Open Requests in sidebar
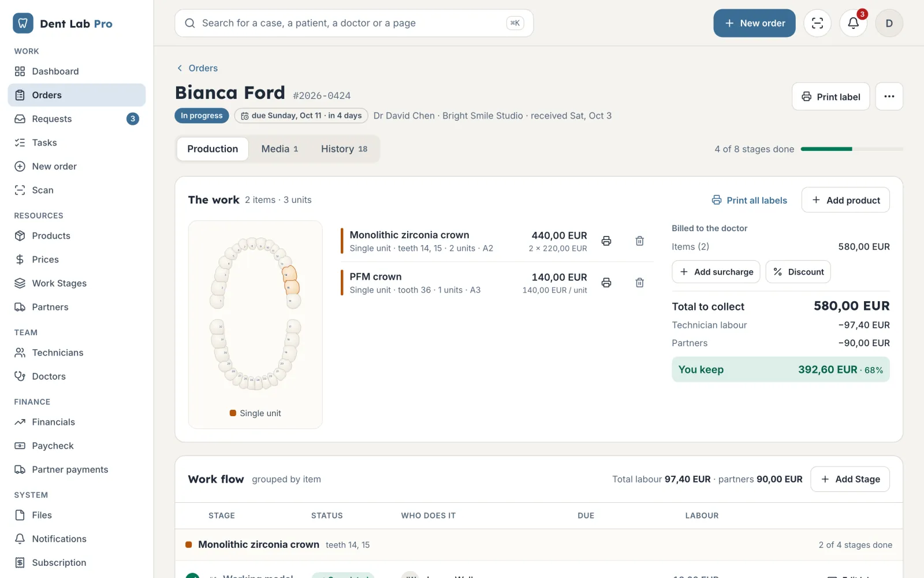 [x=77, y=118]
